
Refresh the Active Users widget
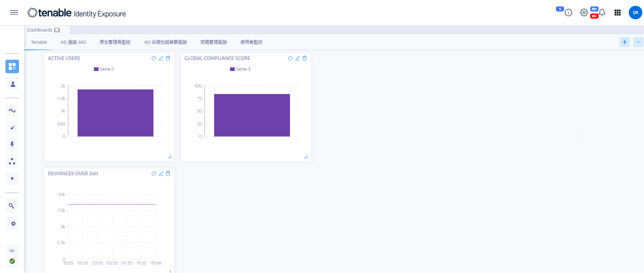pyautogui.click(x=154, y=58)
